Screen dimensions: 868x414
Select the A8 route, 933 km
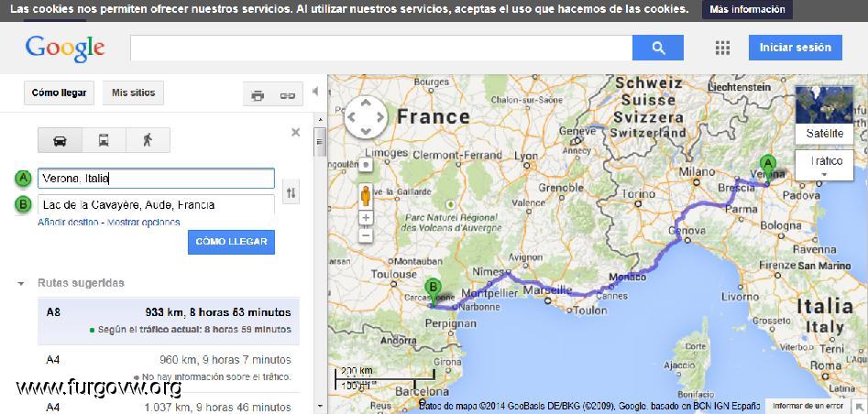click(x=169, y=321)
